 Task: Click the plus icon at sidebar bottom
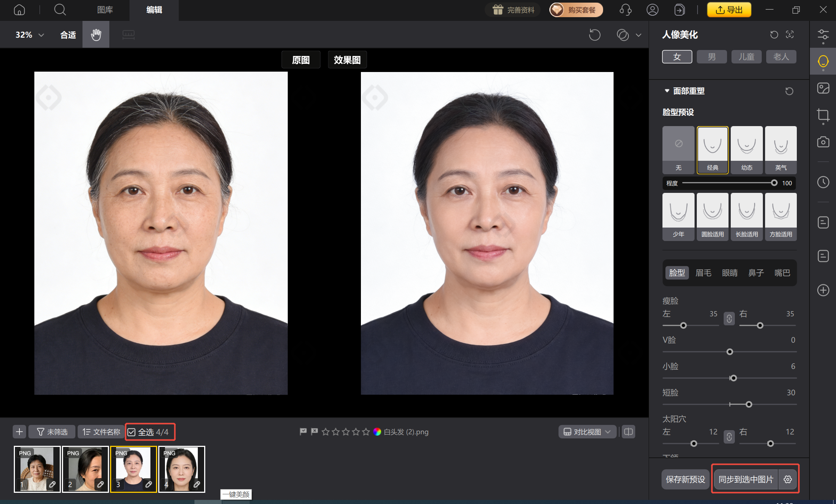[x=823, y=290]
